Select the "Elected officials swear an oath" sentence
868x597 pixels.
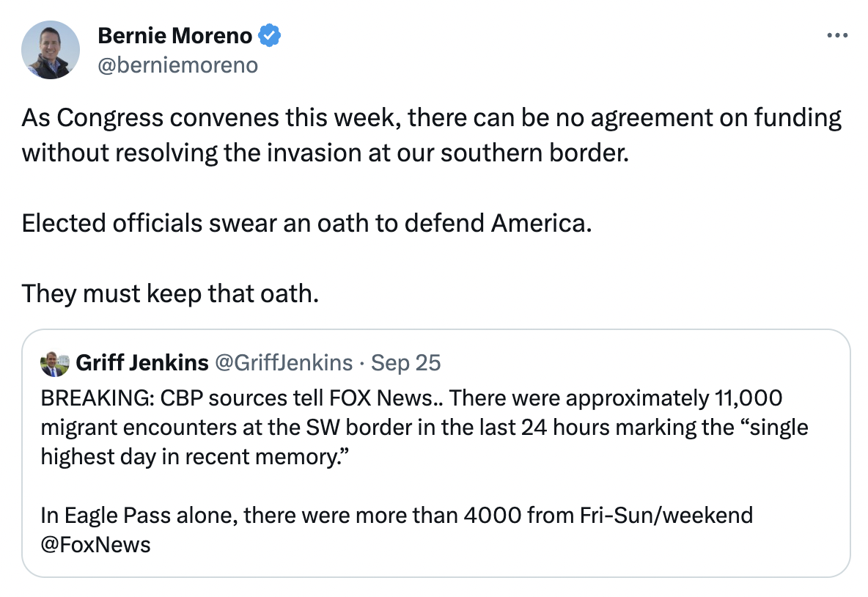point(306,223)
